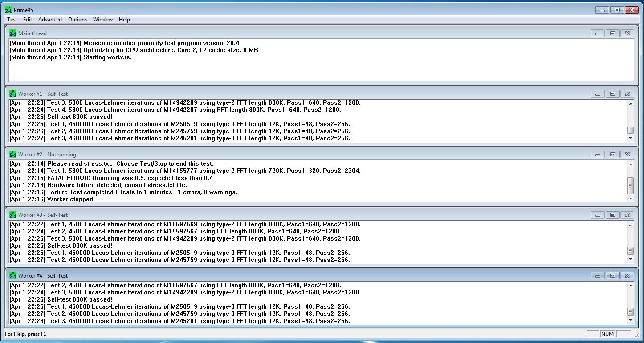Screen dimensions: 644x343
Task: Open the Edit menu
Action: pos(28,20)
